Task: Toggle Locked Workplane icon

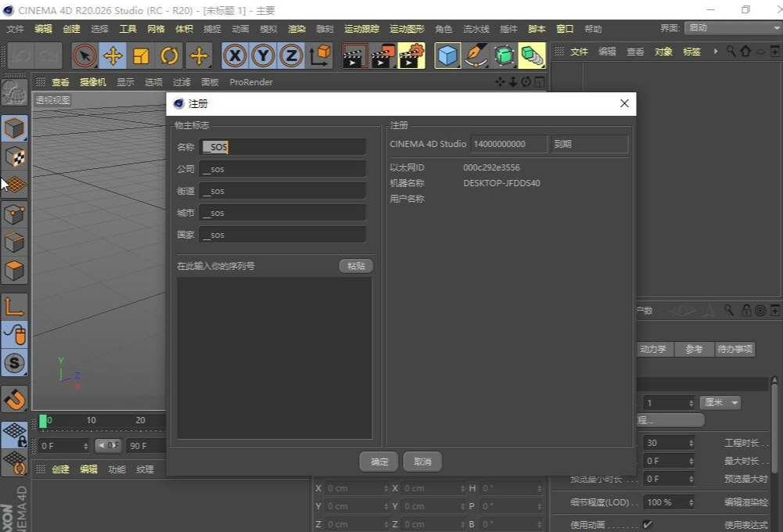Action: (x=15, y=434)
